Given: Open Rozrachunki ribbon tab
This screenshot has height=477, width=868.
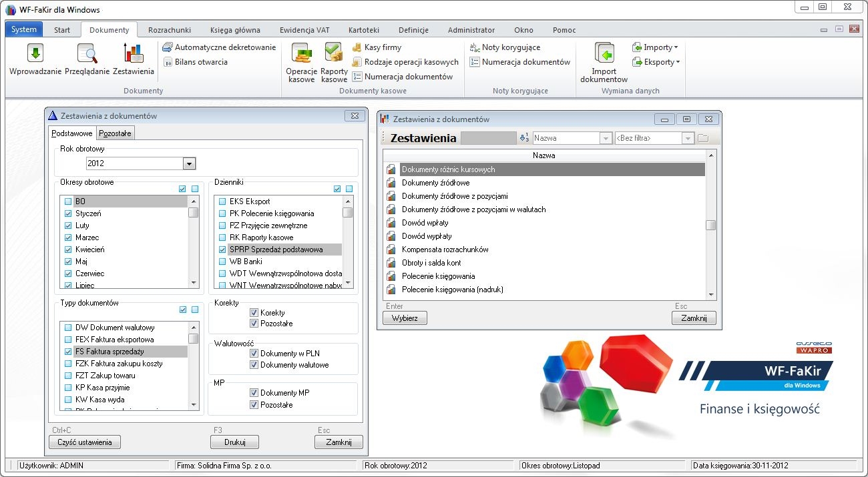Looking at the screenshot, I should pos(170,30).
